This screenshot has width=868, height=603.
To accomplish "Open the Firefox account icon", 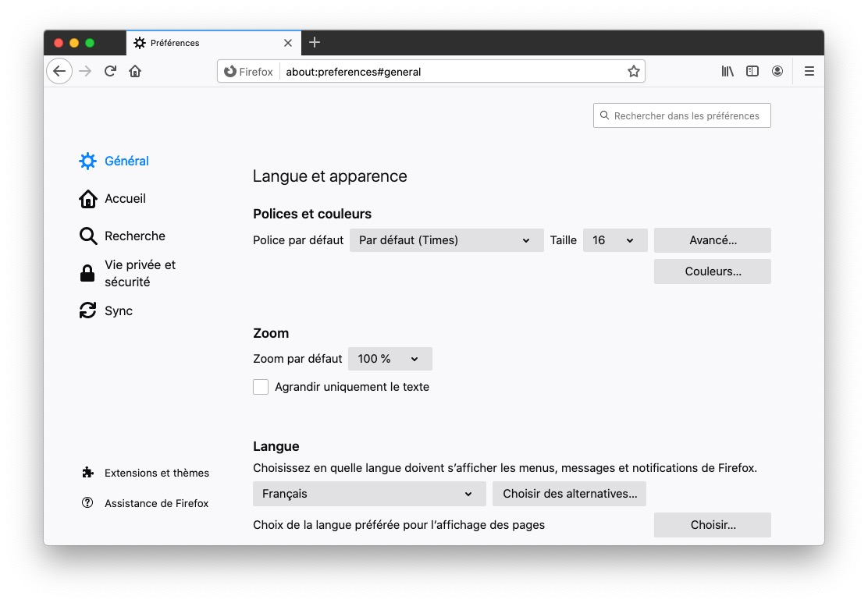I will (x=777, y=71).
